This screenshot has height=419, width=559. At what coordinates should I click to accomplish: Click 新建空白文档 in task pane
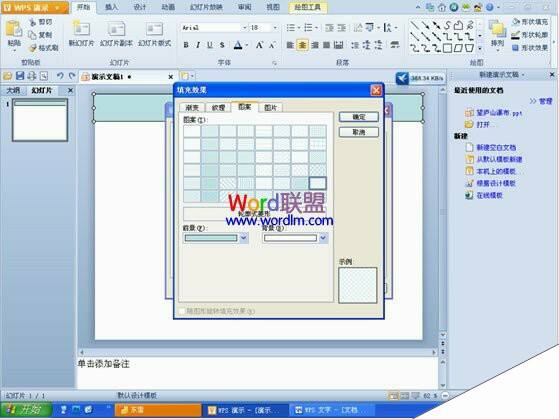496,147
